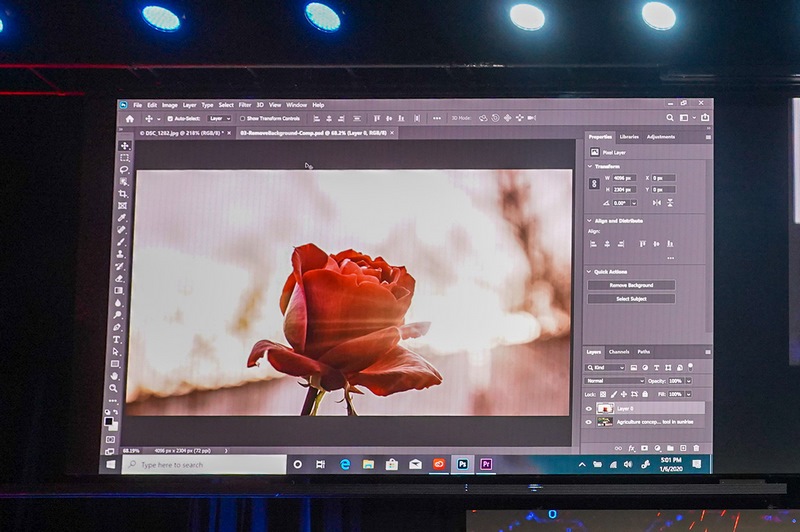Open the Kind filter dropdown
The width and height of the screenshot is (800, 532).
[x=605, y=367]
